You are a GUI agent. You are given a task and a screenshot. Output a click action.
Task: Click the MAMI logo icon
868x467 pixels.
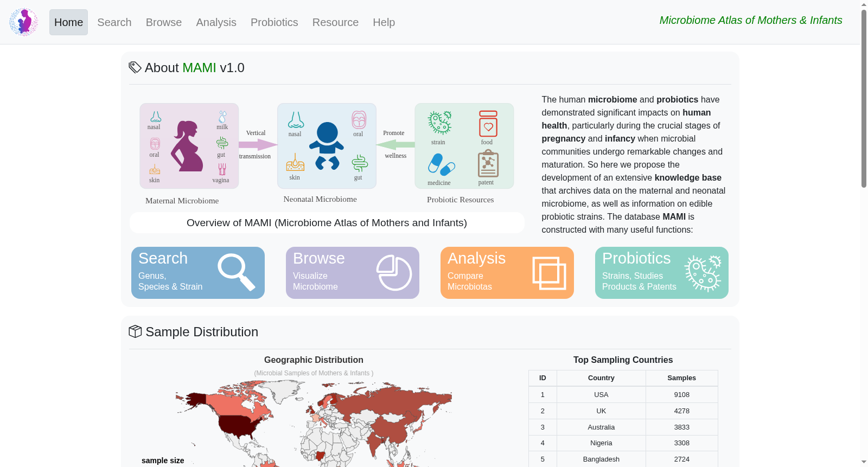pos(23,22)
